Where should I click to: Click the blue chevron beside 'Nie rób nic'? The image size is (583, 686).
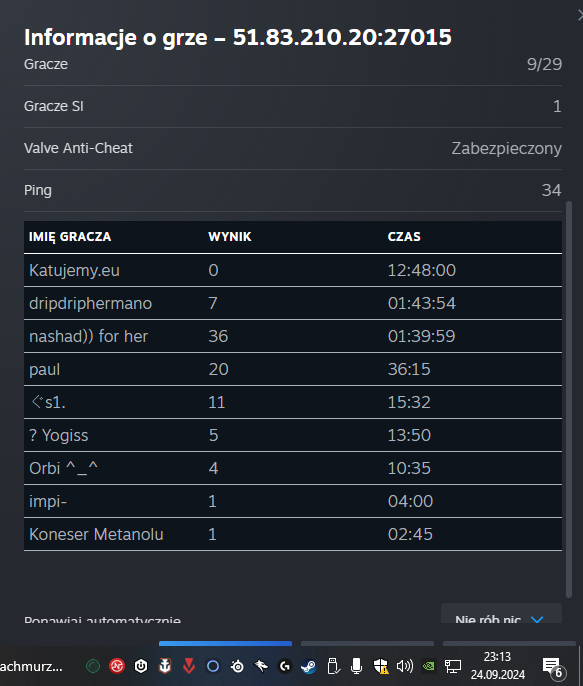pyautogui.click(x=537, y=619)
